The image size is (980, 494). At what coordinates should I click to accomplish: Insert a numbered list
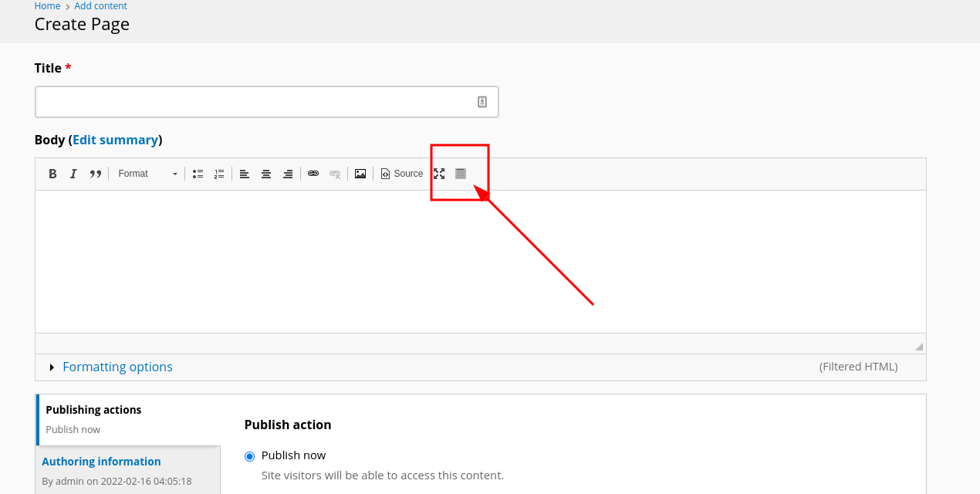coord(219,174)
